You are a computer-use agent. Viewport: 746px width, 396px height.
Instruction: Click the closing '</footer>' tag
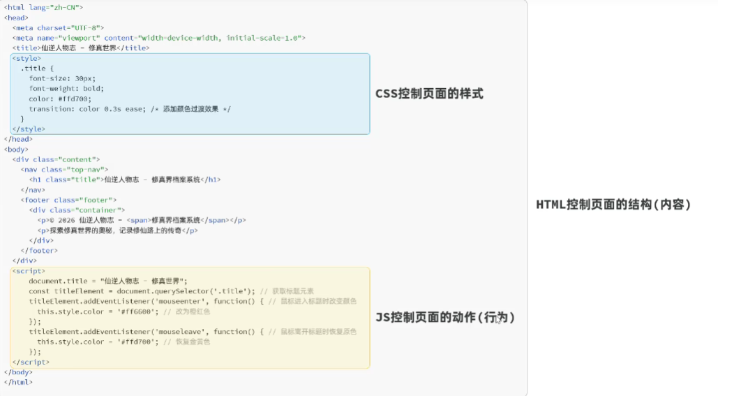coord(39,250)
